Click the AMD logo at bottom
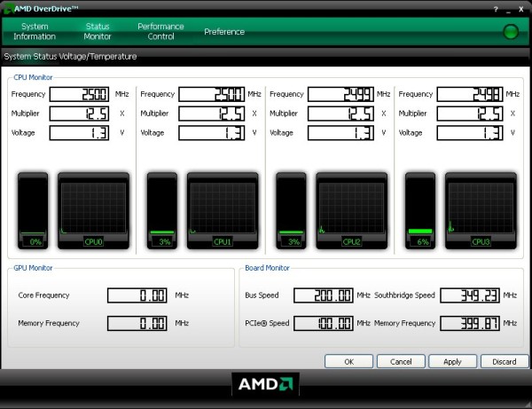 [265, 384]
